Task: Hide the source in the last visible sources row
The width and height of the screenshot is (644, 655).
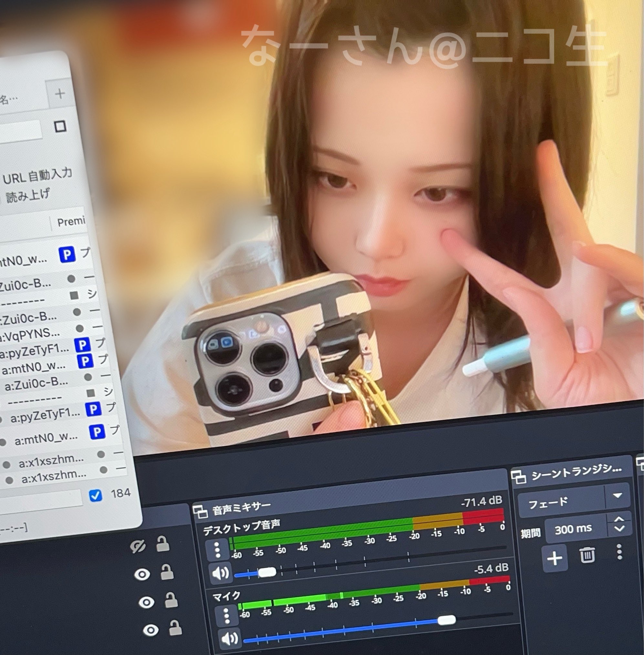Action: click(x=151, y=630)
